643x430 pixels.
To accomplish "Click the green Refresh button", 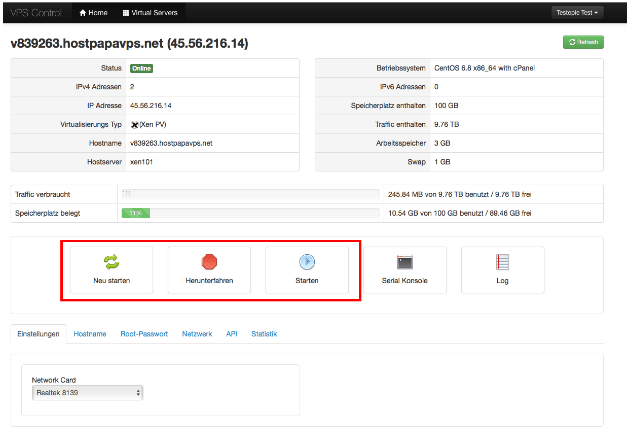I will pos(583,42).
